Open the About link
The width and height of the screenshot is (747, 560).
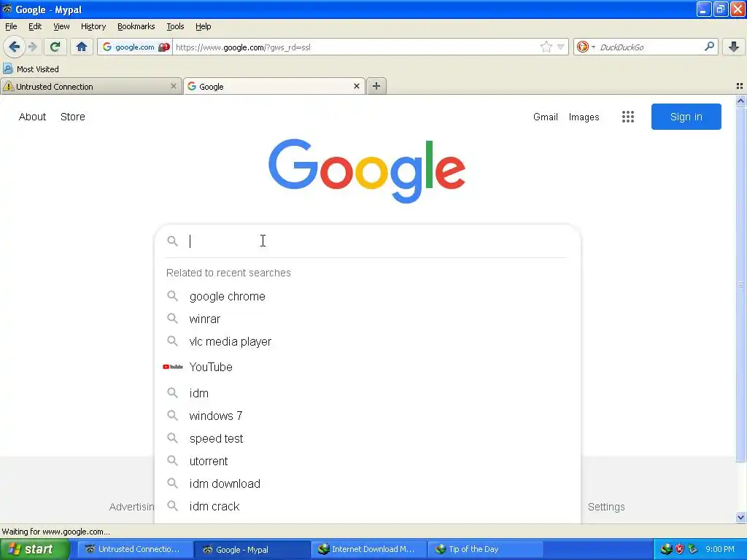[32, 117]
